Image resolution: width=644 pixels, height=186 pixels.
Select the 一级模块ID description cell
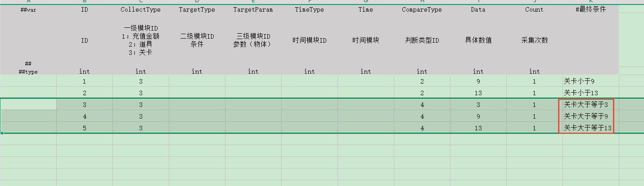point(140,40)
